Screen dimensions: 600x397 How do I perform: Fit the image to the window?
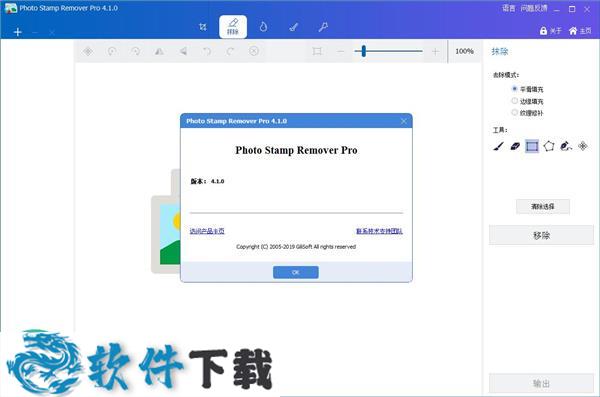pyautogui.click(x=317, y=51)
